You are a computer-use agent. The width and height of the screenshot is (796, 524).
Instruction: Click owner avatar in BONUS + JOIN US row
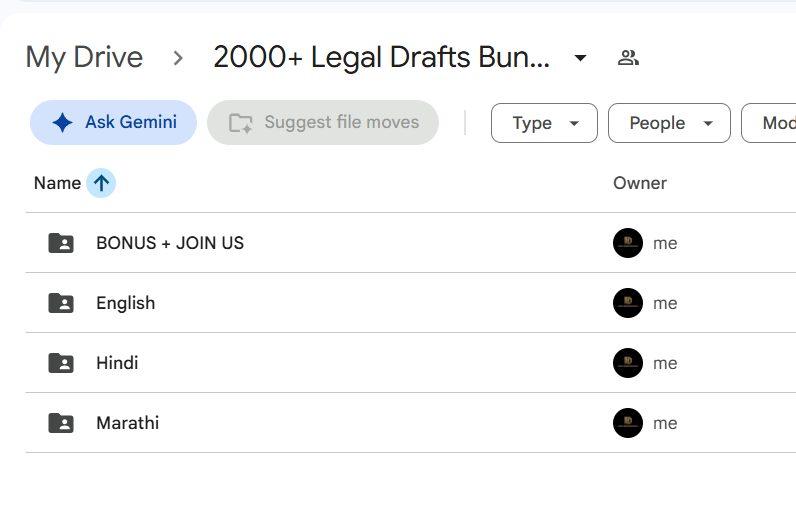(628, 243)
